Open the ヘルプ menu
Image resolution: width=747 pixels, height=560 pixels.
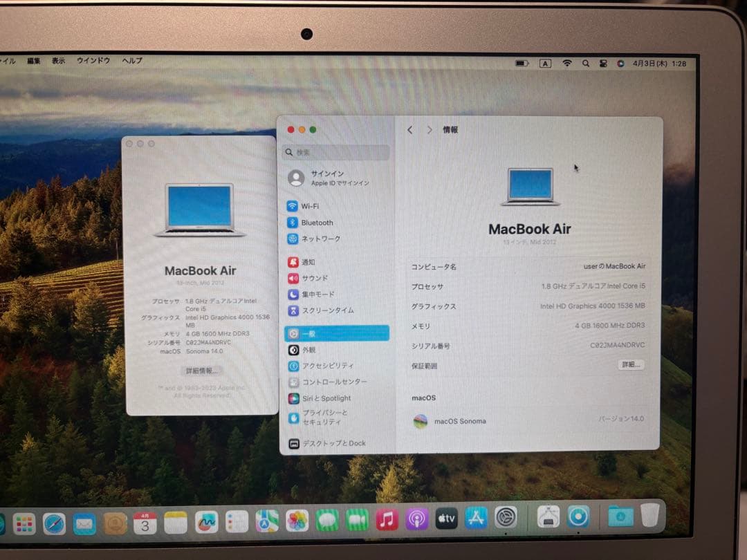[132, 60]
